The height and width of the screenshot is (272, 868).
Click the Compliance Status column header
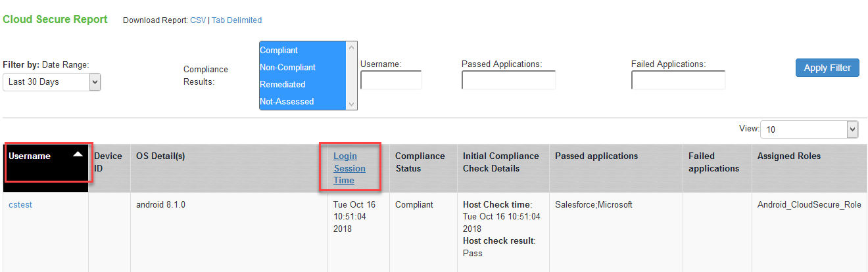pos(420,162)
